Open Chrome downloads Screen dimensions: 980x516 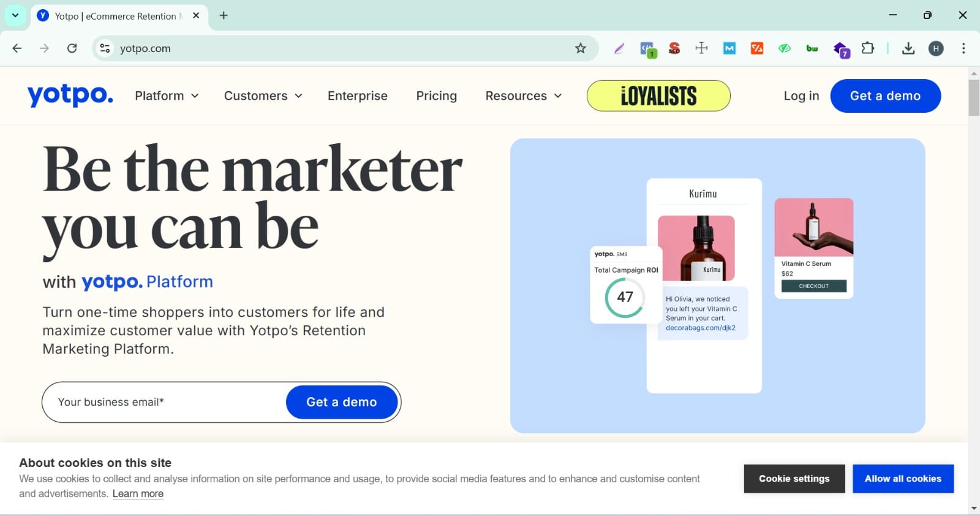tap(908, 48)
